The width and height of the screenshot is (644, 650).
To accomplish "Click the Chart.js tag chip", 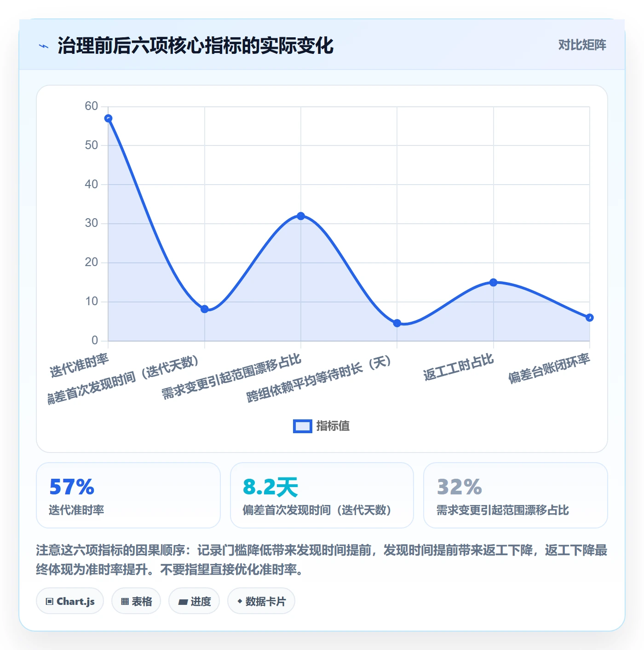I will tap(70, 601).
